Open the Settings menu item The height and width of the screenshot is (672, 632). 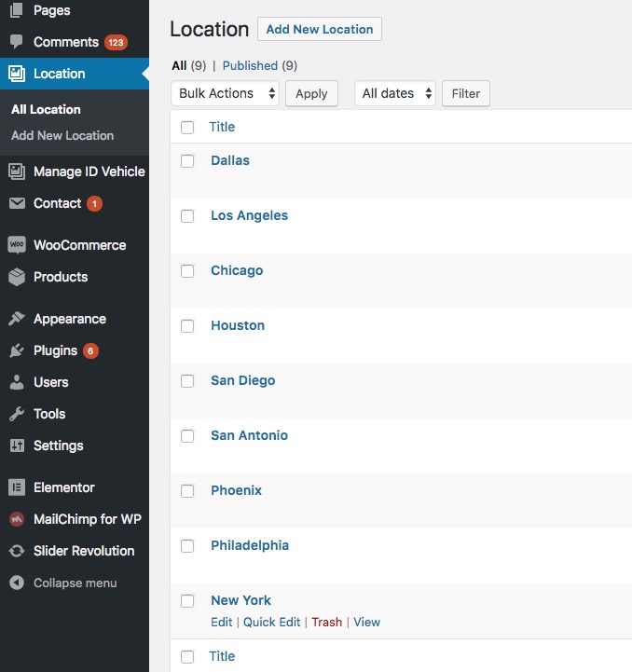point(58,446)
